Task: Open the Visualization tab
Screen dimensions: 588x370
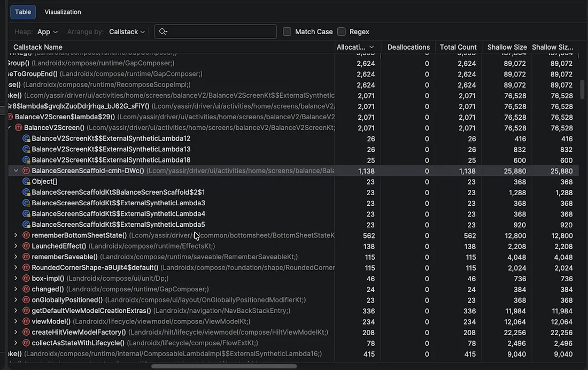Action: 63,12
